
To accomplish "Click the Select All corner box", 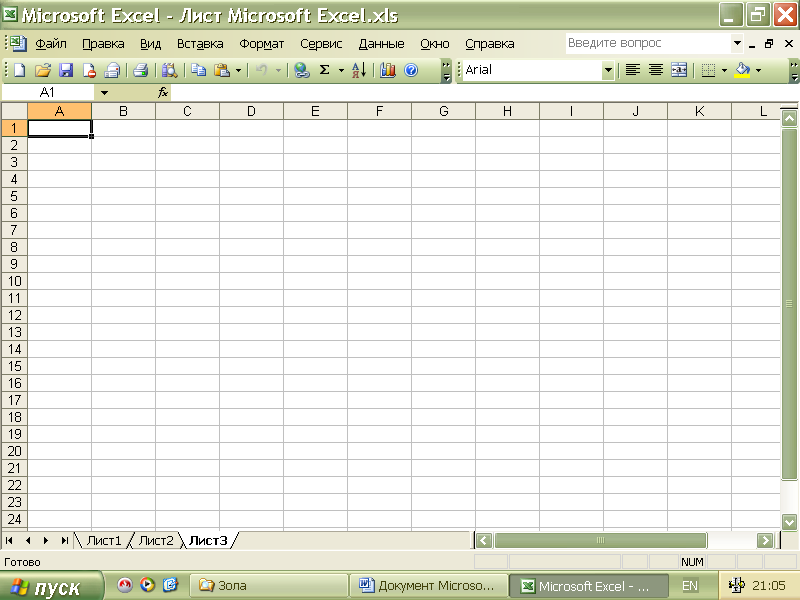I will (x=14, y=111).
